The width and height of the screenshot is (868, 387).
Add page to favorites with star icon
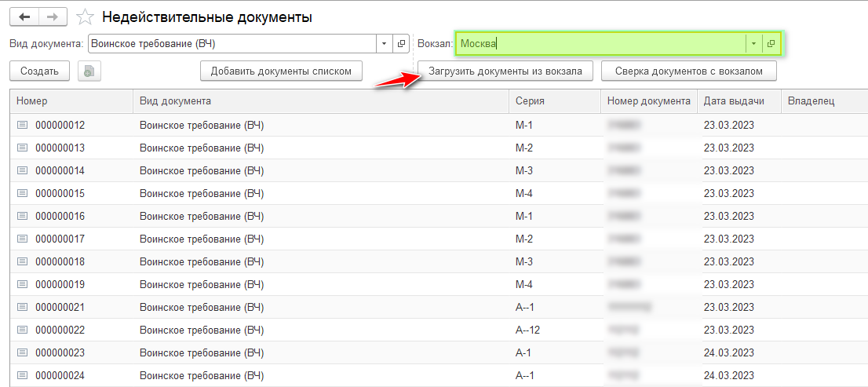[x=86, y=16]
